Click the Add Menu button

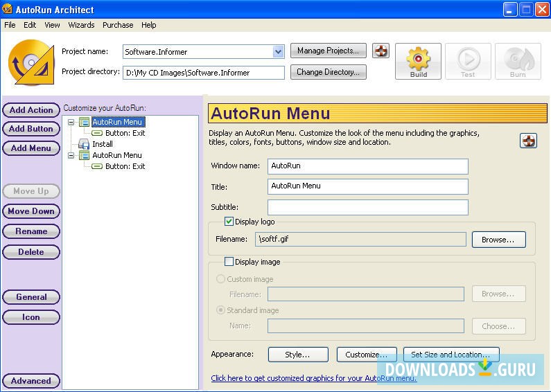31,148
